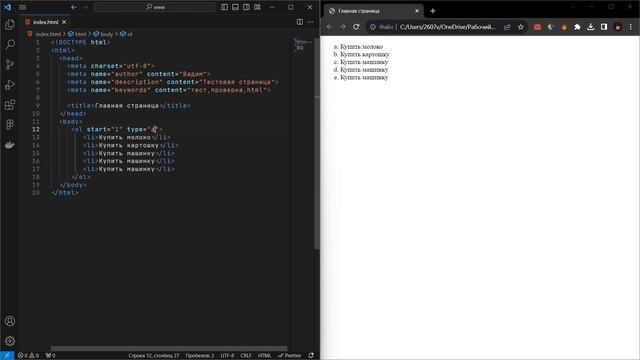Open the Chrome profile avatar

click(618, 27)
